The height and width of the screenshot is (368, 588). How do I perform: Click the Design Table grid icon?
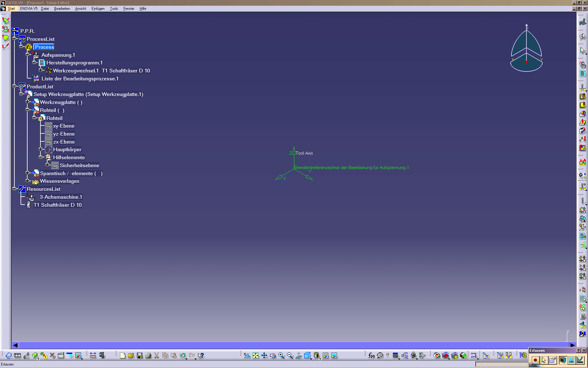[395, 355]
